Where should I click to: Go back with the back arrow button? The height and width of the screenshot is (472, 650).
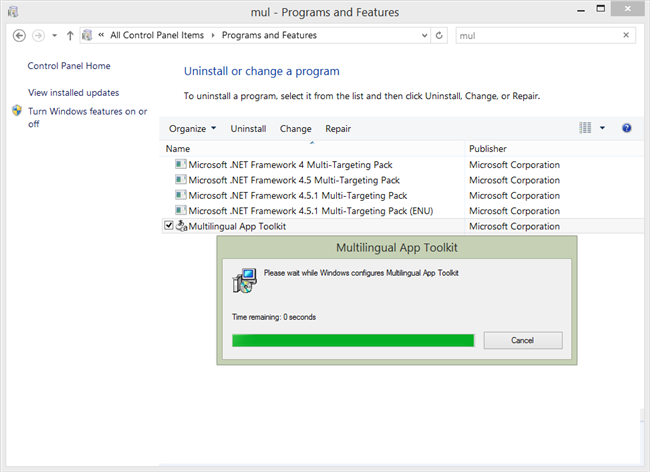click(19, 36)
